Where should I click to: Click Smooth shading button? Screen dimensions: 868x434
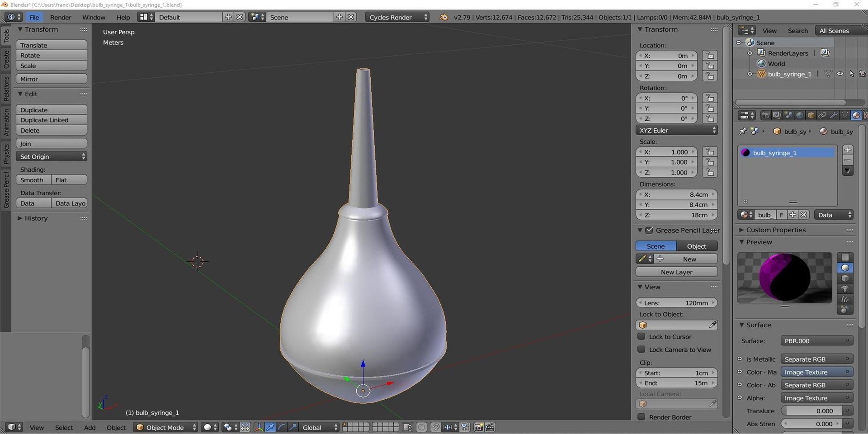(x=33, y=180)
